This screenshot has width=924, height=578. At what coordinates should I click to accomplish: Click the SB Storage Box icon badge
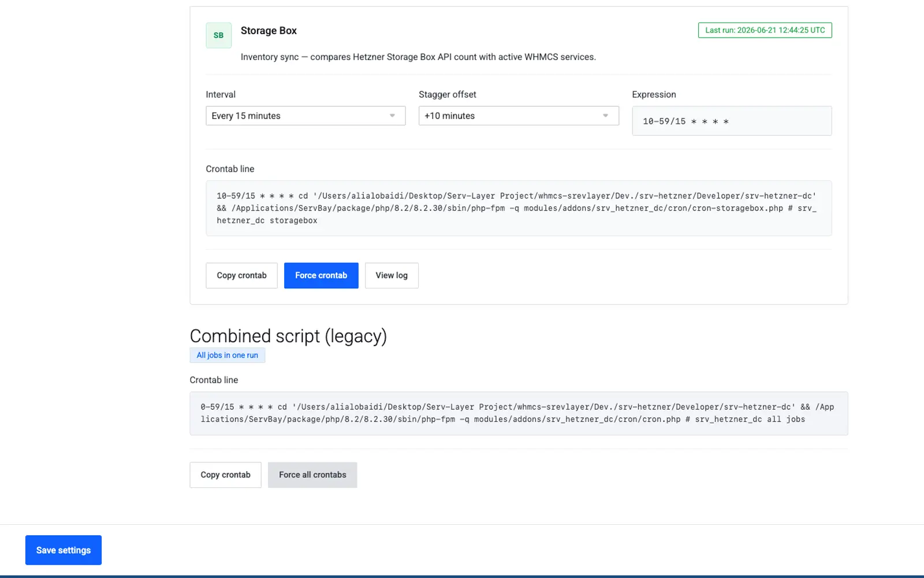coord(218,35)
